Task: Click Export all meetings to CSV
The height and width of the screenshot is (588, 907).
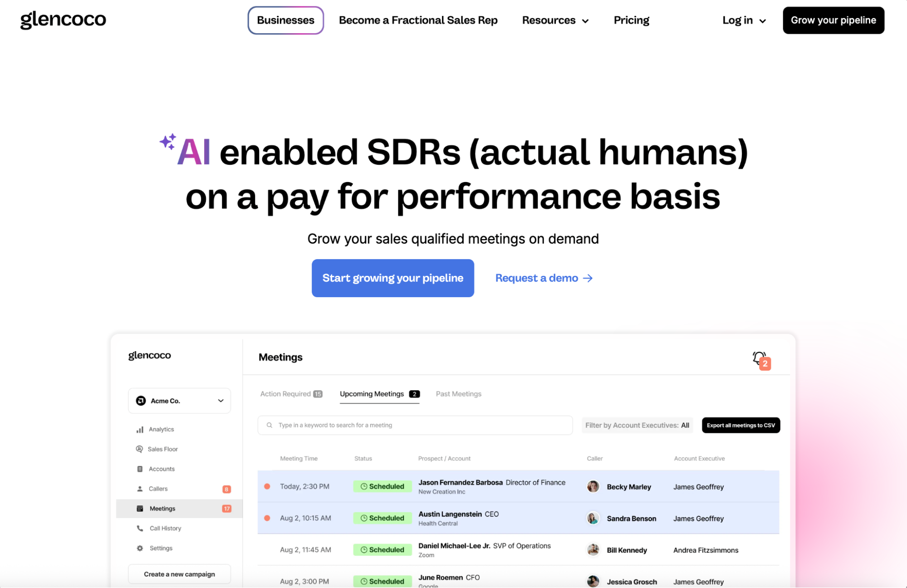Action: point(740,425)
